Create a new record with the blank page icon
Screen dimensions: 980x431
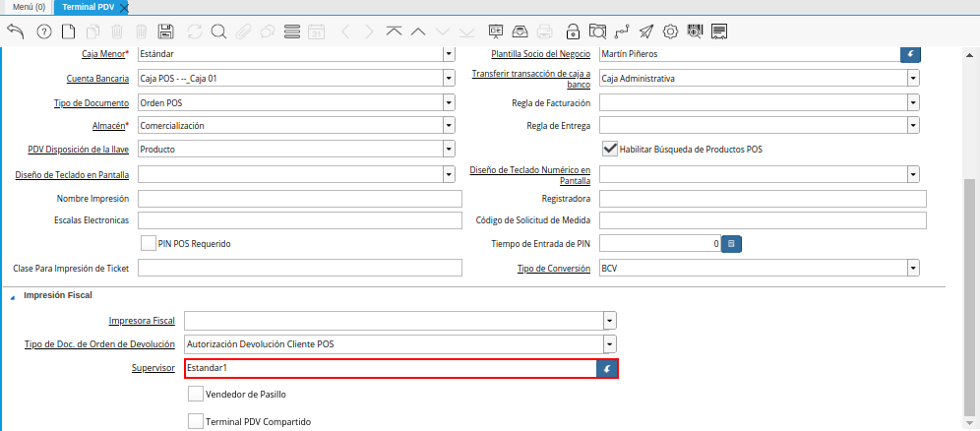[x=67, y=31]
